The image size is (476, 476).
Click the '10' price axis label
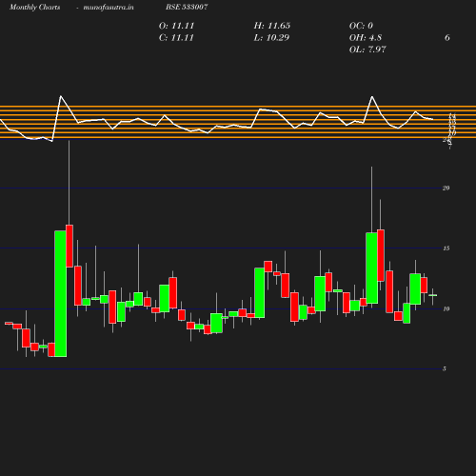click(446, 308)
